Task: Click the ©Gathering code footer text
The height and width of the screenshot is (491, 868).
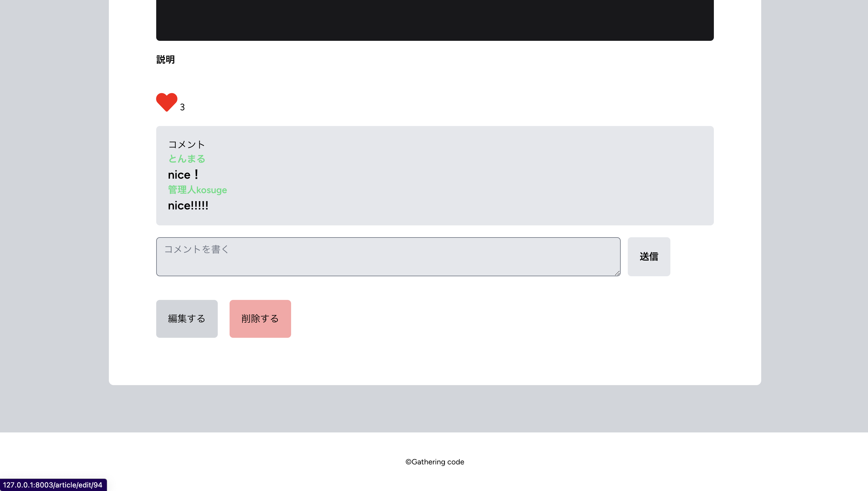Action: (x=435, y=462)
